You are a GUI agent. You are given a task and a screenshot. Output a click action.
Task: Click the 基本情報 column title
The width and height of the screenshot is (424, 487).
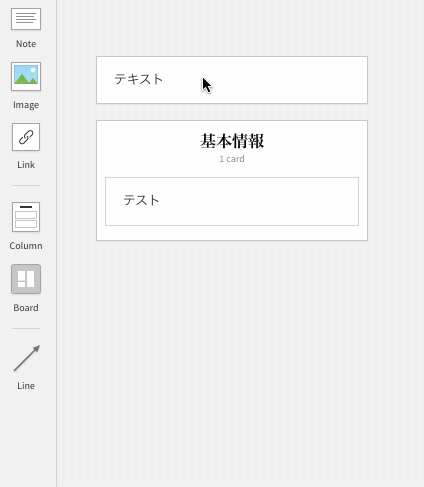pos(232,141)
